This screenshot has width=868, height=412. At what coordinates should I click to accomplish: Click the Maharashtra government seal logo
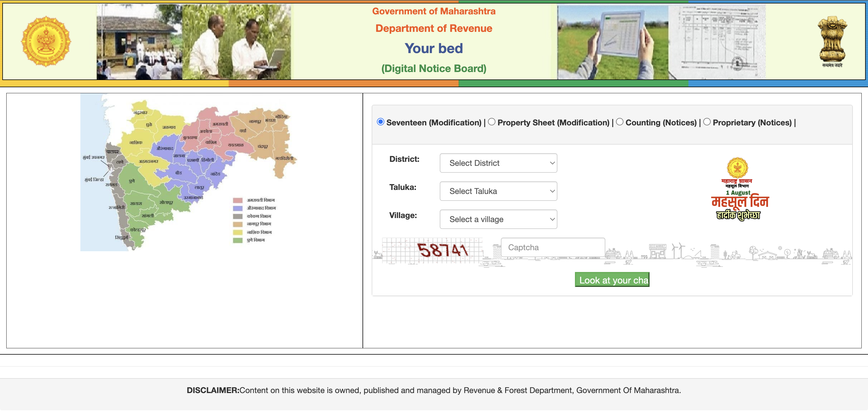[46, 42]
